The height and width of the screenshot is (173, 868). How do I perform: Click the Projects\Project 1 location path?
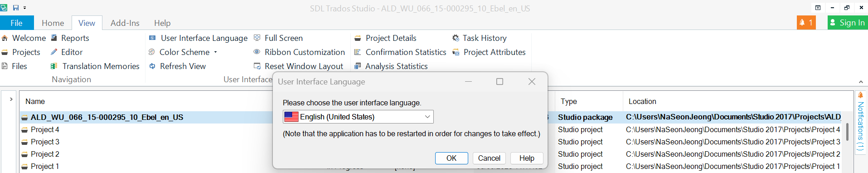click(x=733, y=166)
